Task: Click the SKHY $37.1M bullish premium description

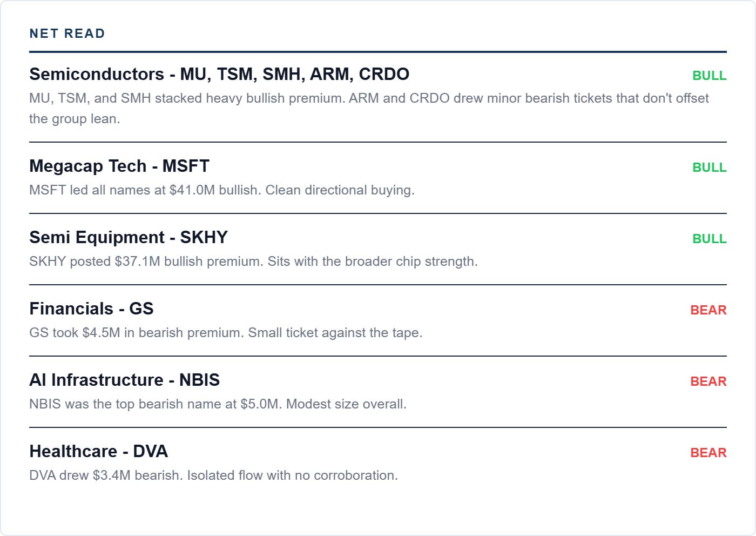Action: coord(253,262)
